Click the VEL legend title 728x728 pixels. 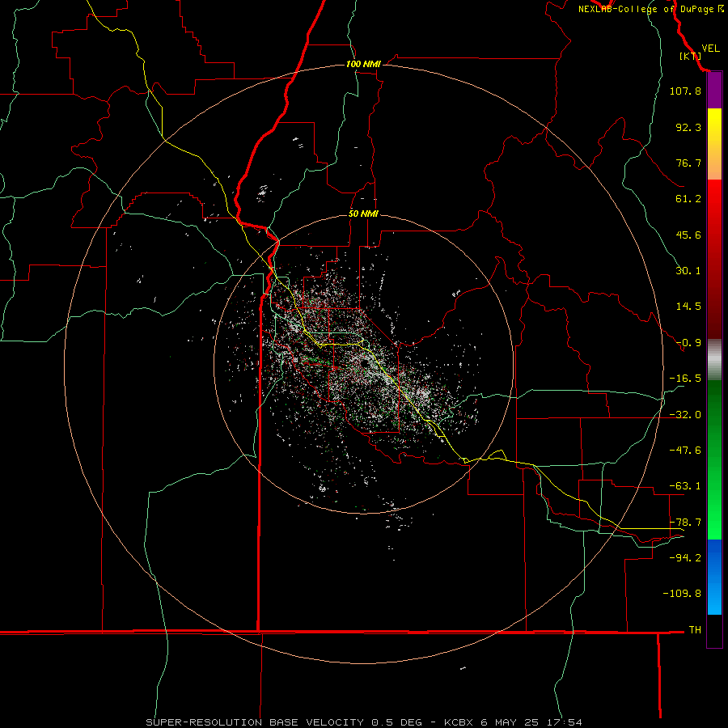711,48
